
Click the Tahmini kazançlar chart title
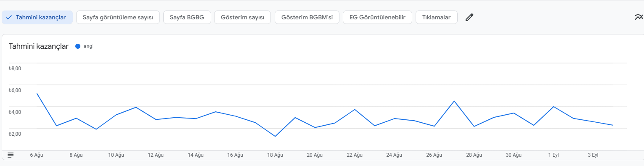tap(39, 46)
